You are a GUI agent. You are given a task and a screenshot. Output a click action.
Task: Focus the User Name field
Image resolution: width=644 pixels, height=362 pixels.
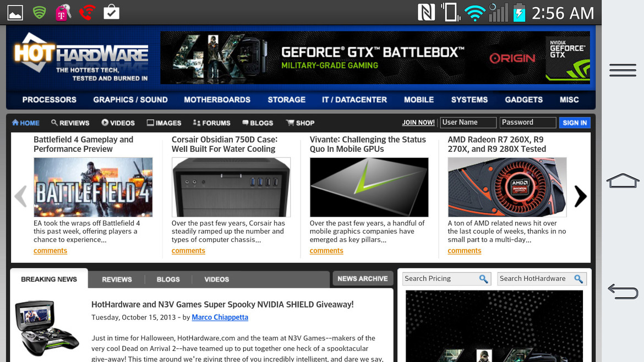468,122
